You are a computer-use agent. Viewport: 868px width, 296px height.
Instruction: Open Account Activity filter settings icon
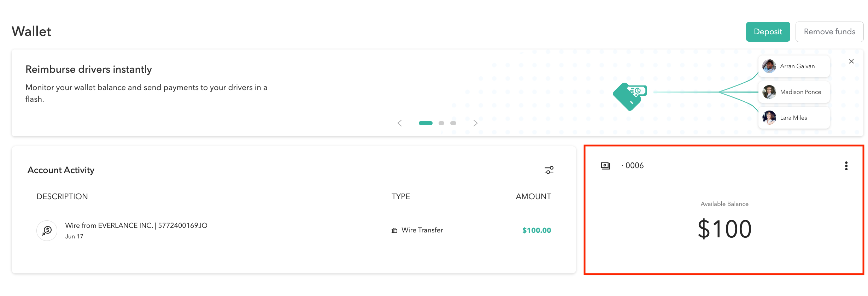(549, 170)
